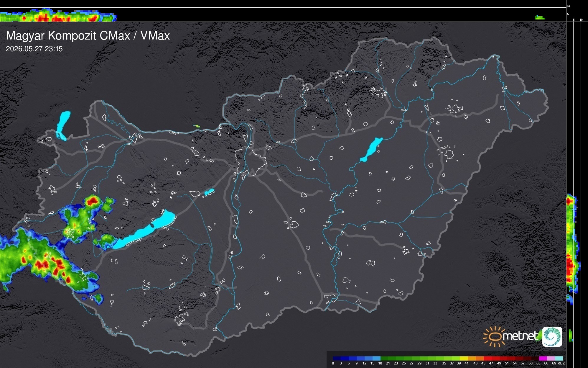Click the Budapest city outline
This screenshot has height=368, width=588.
point(251,161)
